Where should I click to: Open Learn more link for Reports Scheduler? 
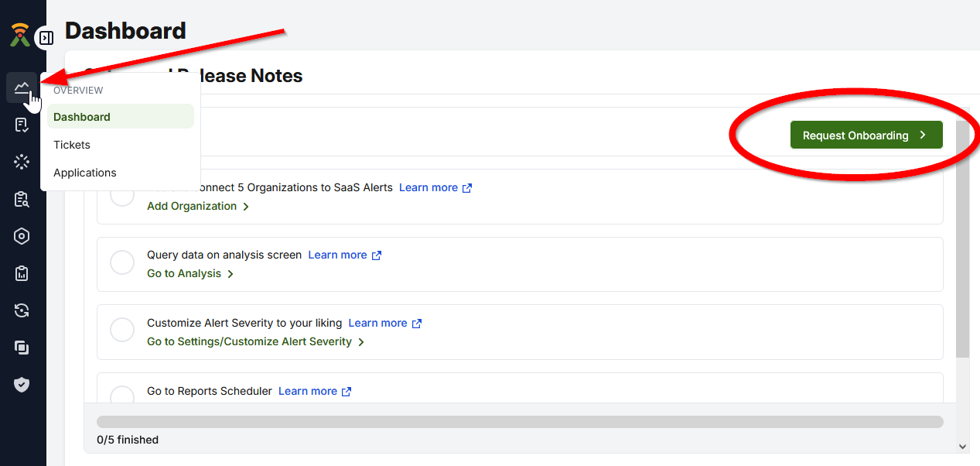click(x=308, y=391)
